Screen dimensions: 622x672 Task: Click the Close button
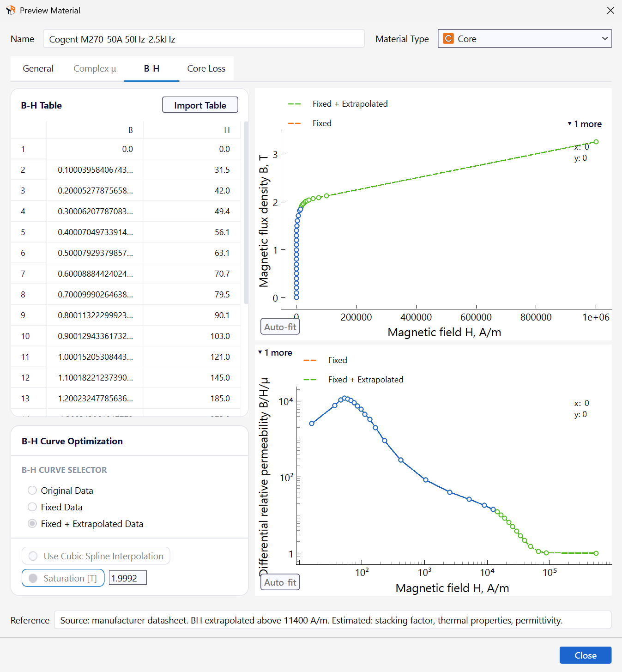point(586,655)
